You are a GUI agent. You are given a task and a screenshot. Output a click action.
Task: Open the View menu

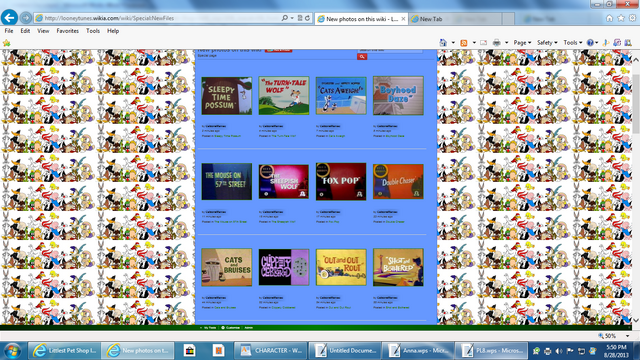click(x=43, y=31)
